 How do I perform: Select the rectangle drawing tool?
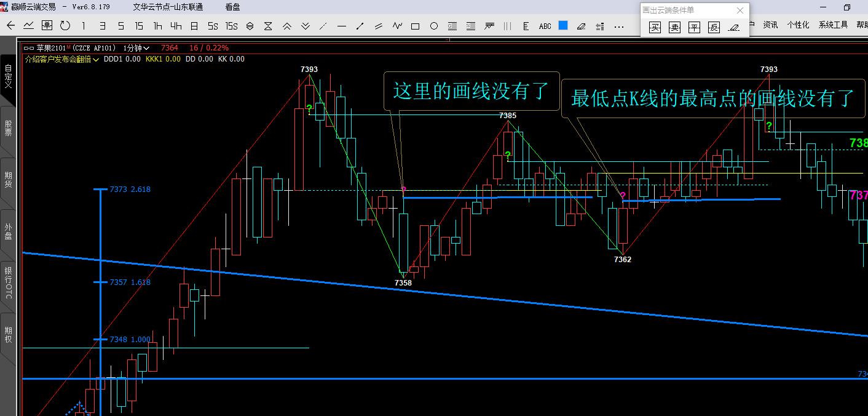416,26
